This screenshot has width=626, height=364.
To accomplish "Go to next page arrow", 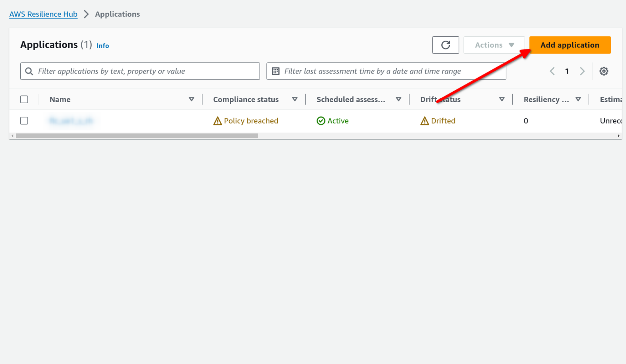I will [582, 71].
